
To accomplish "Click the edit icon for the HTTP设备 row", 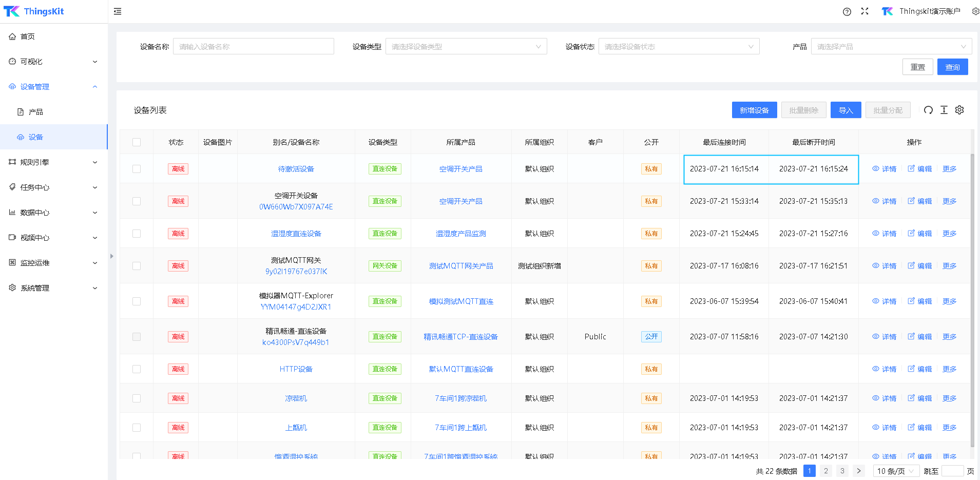I will tap(911, 369).
